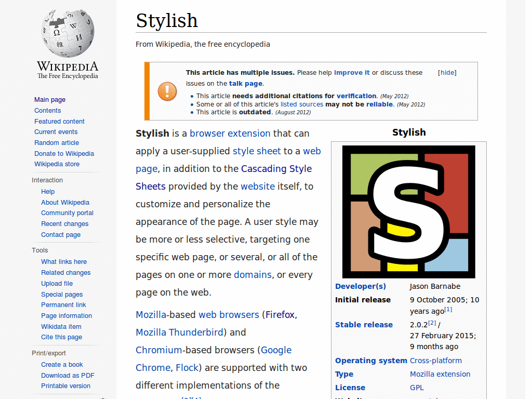Click the Cross-platform link
532x399 pixels.
[436, 361]
